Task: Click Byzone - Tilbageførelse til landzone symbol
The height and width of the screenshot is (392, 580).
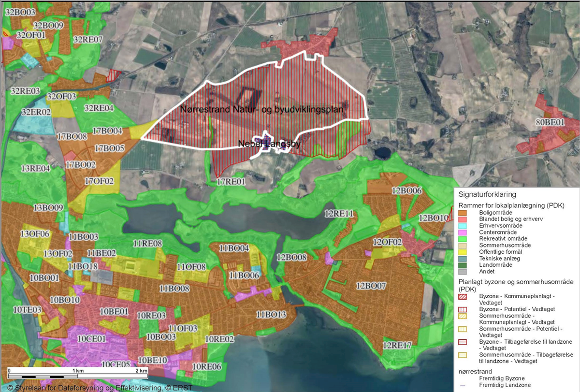Action: pyautogui.click(x=463, y=342)
